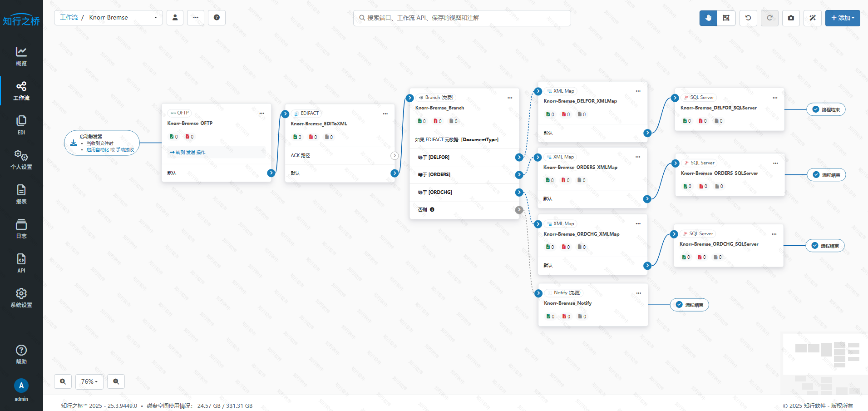The width and height of the screenshot is (868, 411).
Task: Click 流程结束 after the Notify connector
Action: point(689,305)
